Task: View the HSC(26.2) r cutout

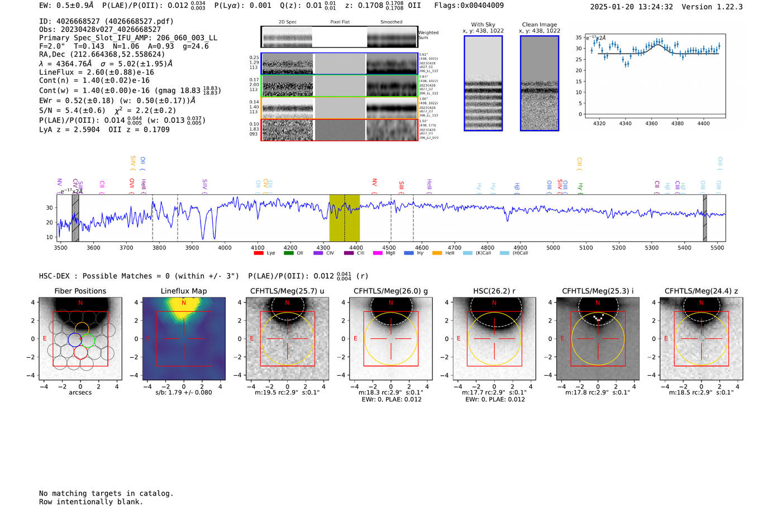Action: [x=494, y=338]
